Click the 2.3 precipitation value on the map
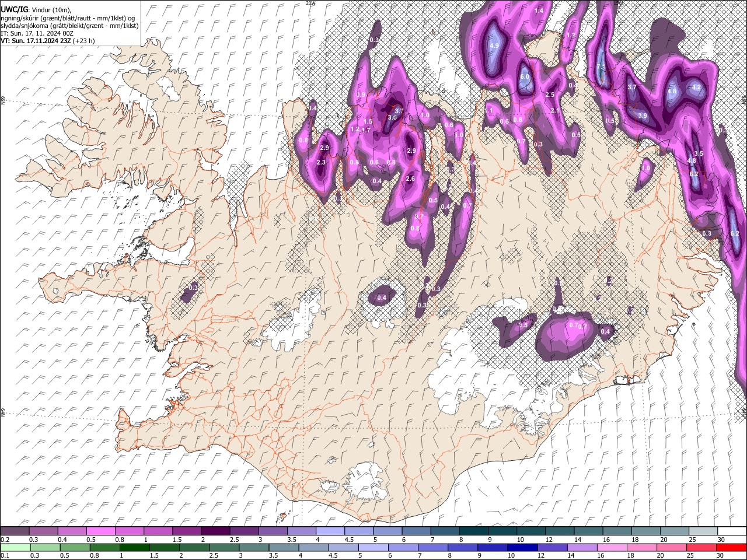This screenshot has width=747, height=560. [320, 163]
